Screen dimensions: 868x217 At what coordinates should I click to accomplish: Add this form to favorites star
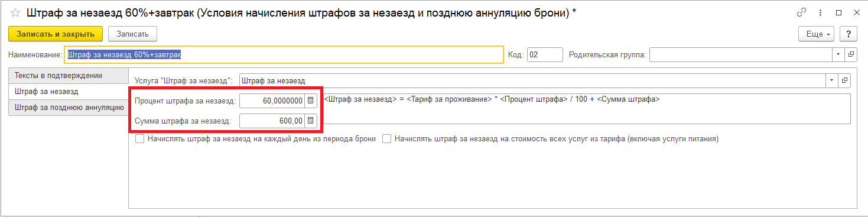[x=15, y=12]
